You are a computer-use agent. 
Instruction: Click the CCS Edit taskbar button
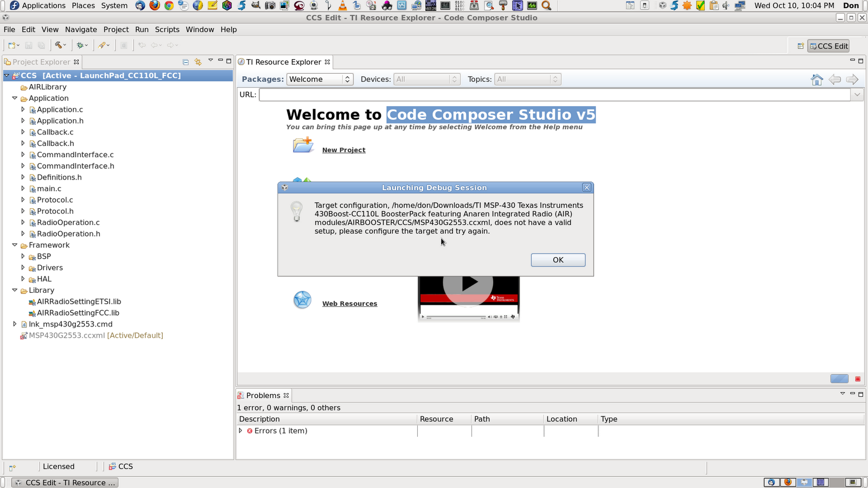[65, 483]
